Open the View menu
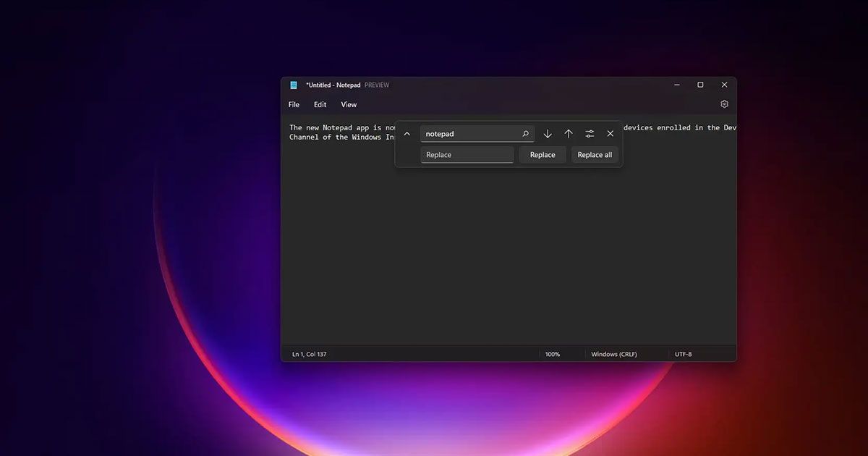Viewport: 868px width, 456px height. pos(349,104)
